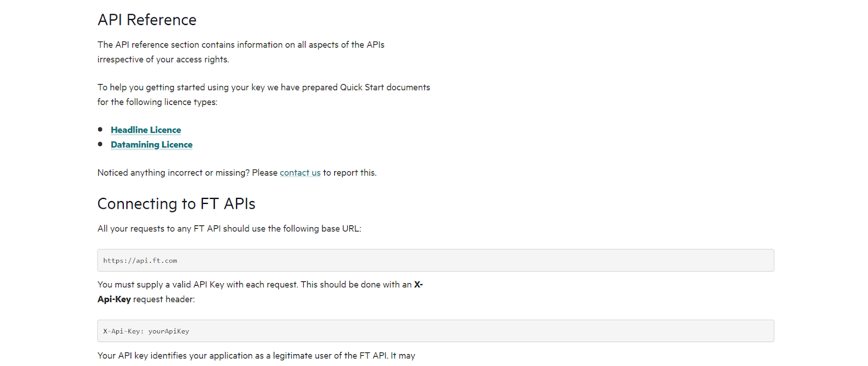Click 'to report this.' after contact link
The image size is (868, 366).
click(350, 173)
